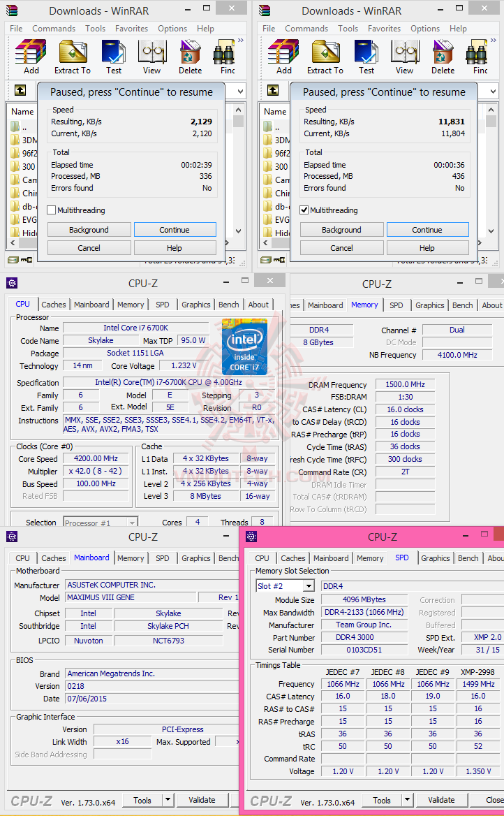The height and width of the screenshot is (816, 504).
Task: Click Continue in left WinRAR dialog
Action: tap(175, 229)
